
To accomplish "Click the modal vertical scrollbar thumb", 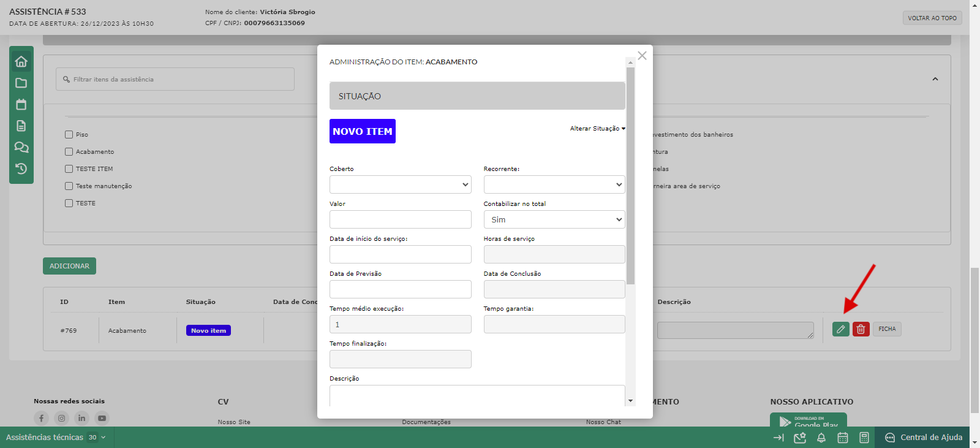I will click(x=630, y=176).
